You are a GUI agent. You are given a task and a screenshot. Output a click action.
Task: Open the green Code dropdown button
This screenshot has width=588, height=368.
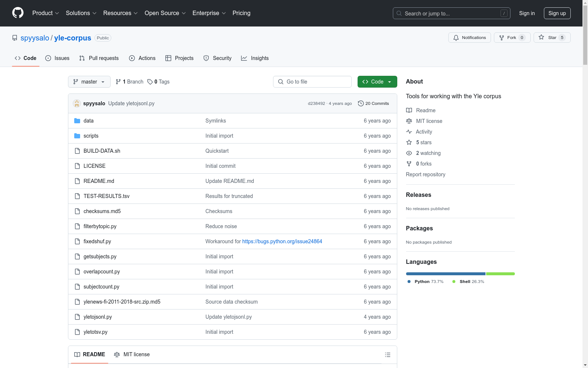[x=377, y=82]
